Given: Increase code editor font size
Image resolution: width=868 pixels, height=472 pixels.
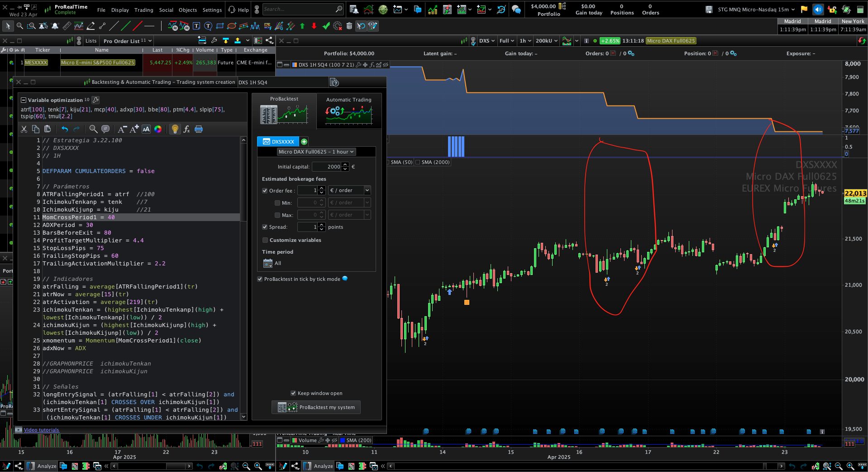Looking at the screenshot, I should tap(134, 129).
